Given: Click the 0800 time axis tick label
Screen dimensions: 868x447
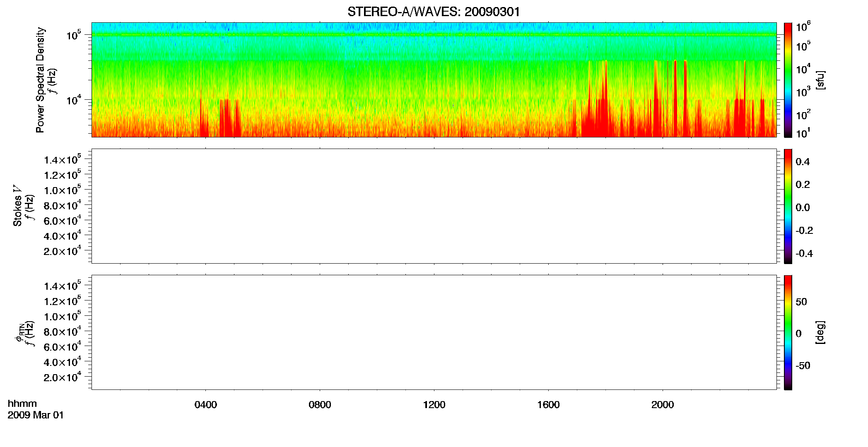Looking at the screenshot, I should [x=320, y=405].
